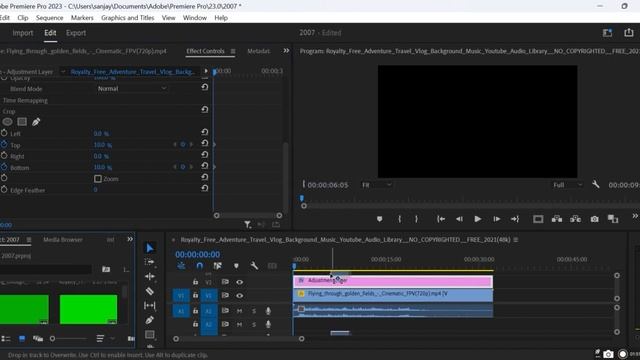Open Adjustment Layer source dropdown arrow
This screenshot has height=360, width=640.
pos(63,71)
